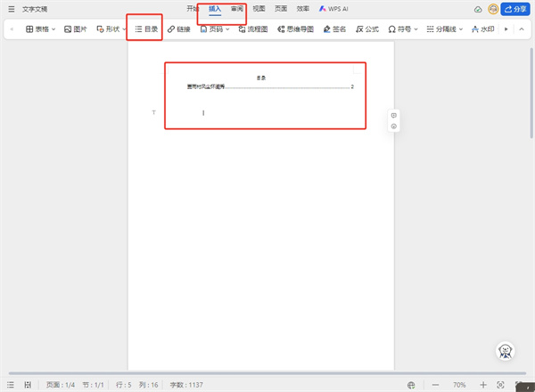Viewport: 535px width, 392px height.
Task: Insert a symbol (符号)
Action: pos(399,29)
